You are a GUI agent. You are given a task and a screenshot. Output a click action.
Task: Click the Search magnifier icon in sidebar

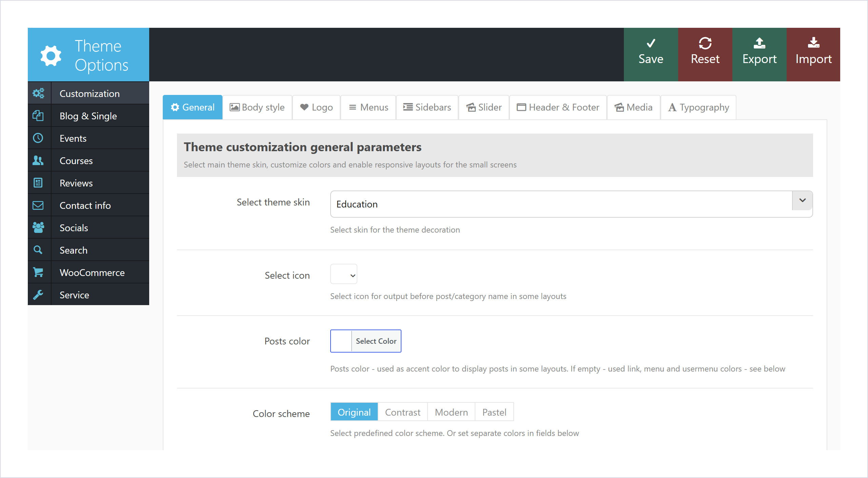pyautogui.click(x=38, y=250)
